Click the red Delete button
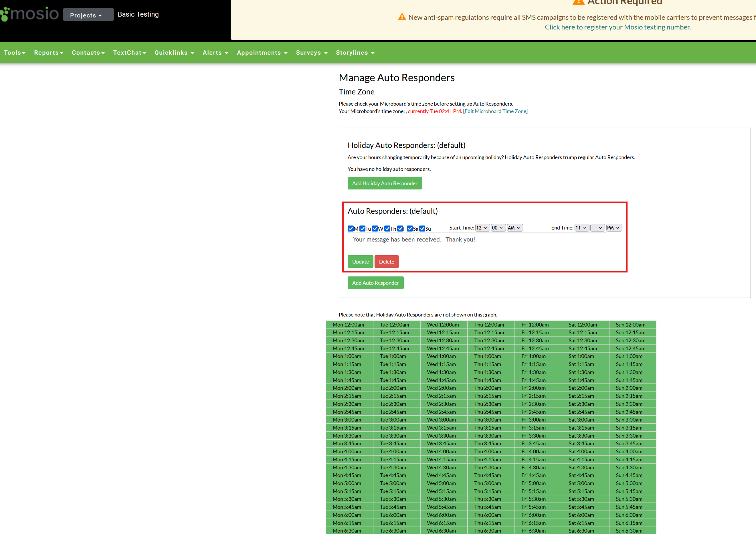The height and width of the screenshot is (534, 756). pos(387,262)
